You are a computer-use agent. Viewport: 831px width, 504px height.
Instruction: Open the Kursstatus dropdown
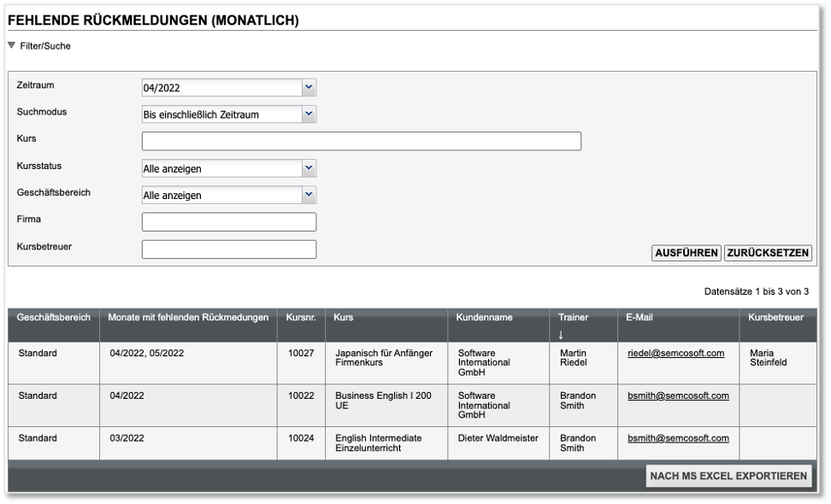tap(309, 168)
